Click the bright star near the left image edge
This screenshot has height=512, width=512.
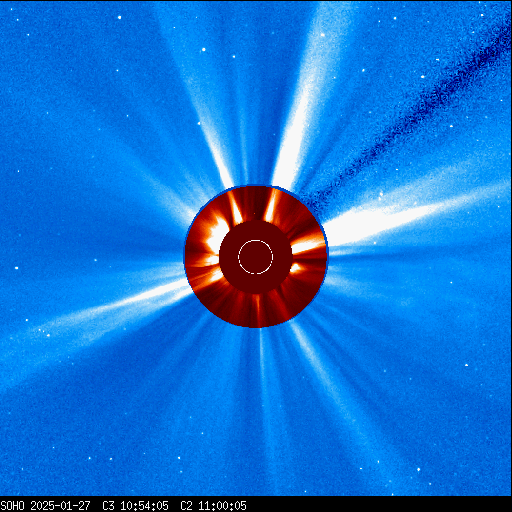pyautogui.click(x=16, y=268)
